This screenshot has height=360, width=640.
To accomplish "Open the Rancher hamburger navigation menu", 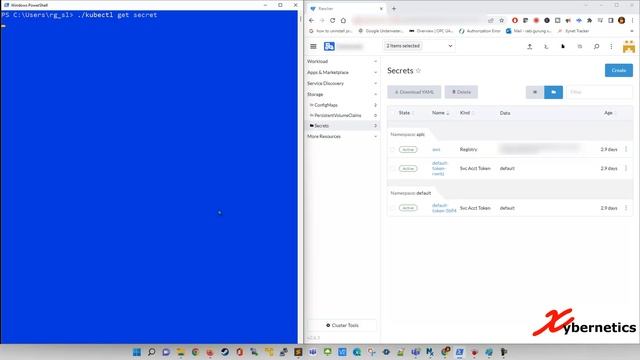I will [313, 47].
